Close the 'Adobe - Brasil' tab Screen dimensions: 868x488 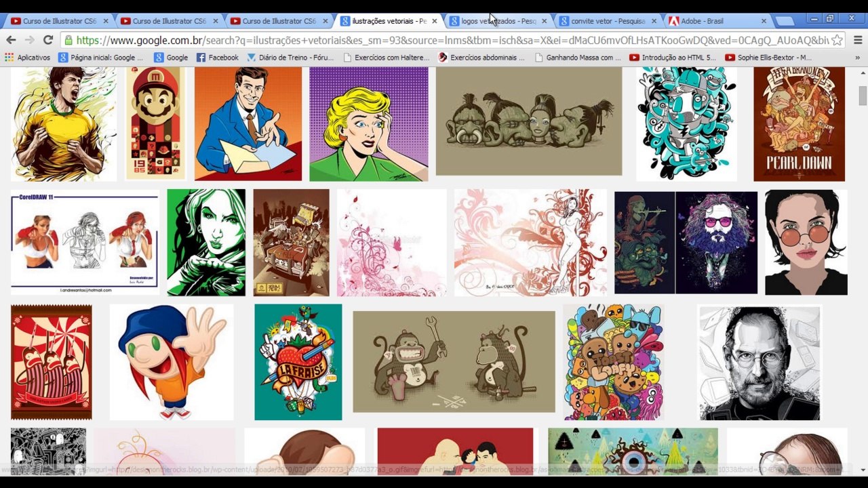[764, 21]
